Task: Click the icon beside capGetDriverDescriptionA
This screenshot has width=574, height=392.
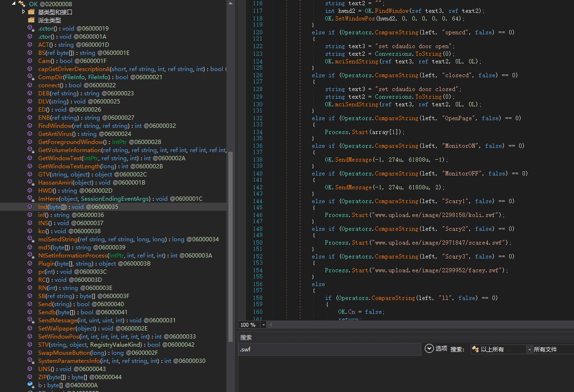Action: (31, 69)
